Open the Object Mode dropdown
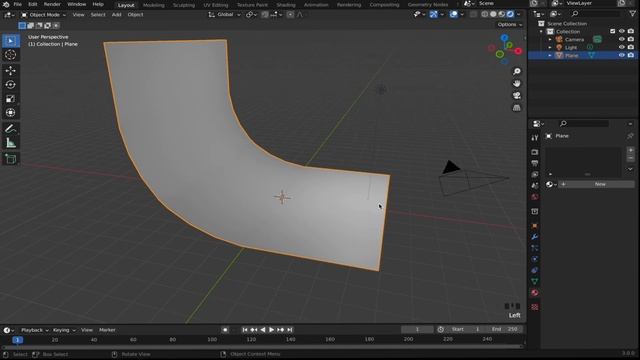 [x=43, y=15]
